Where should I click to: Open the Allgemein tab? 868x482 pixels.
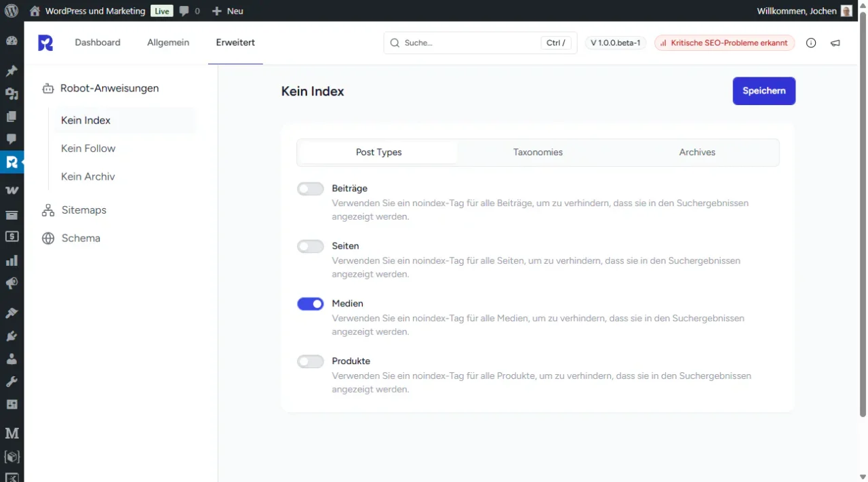click(x=168, y=43)
